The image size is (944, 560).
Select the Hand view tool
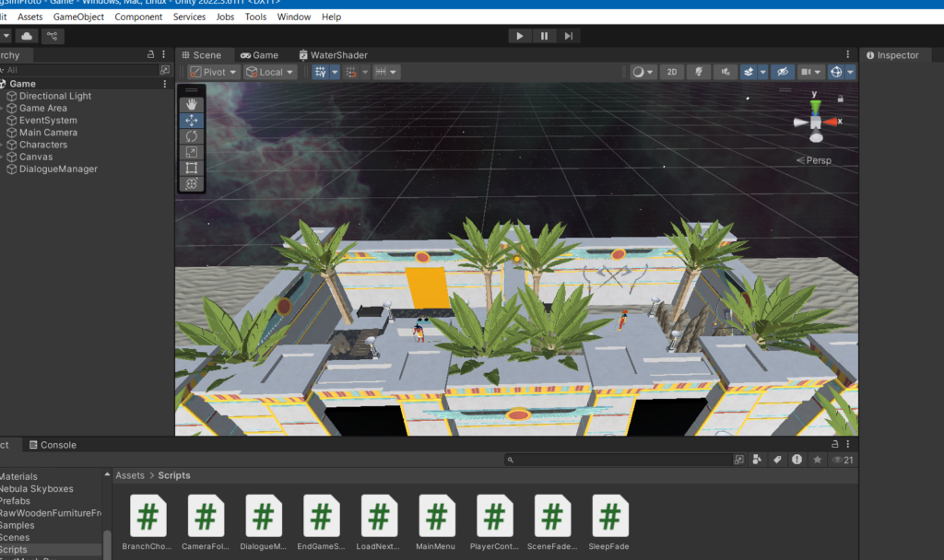tap(192, 105)
